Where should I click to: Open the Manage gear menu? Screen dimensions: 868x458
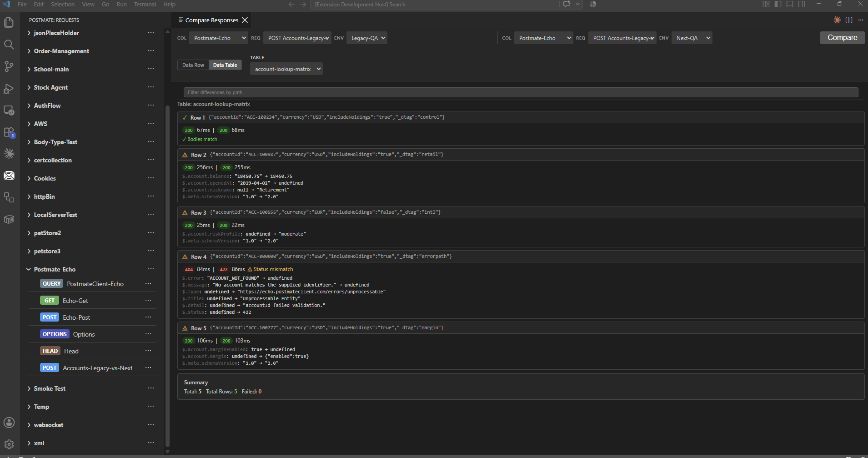[9, 444]
